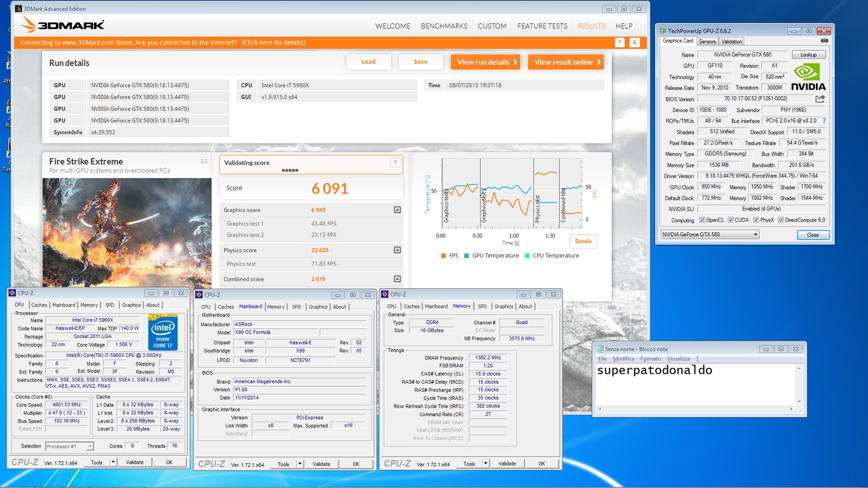Screen dimensions: 868x488
Task: Toggle the DirectCompute 5.0 checkbox in GPU-Z
Action: coord(781,220)
